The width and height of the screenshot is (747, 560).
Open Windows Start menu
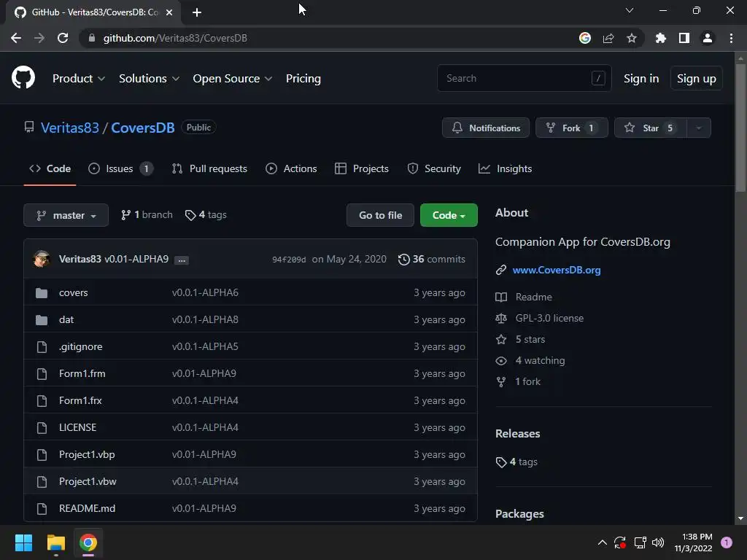coord(23,542)
